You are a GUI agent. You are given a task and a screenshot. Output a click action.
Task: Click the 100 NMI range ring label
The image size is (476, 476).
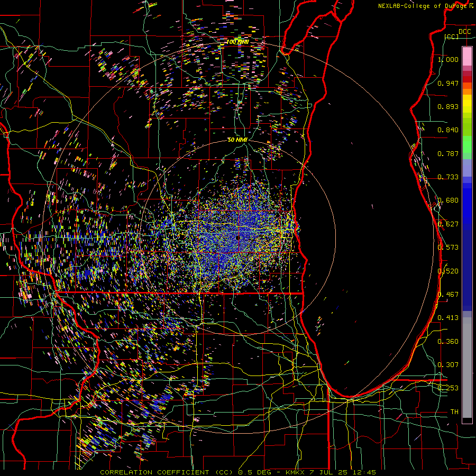[x=237, y=42]
